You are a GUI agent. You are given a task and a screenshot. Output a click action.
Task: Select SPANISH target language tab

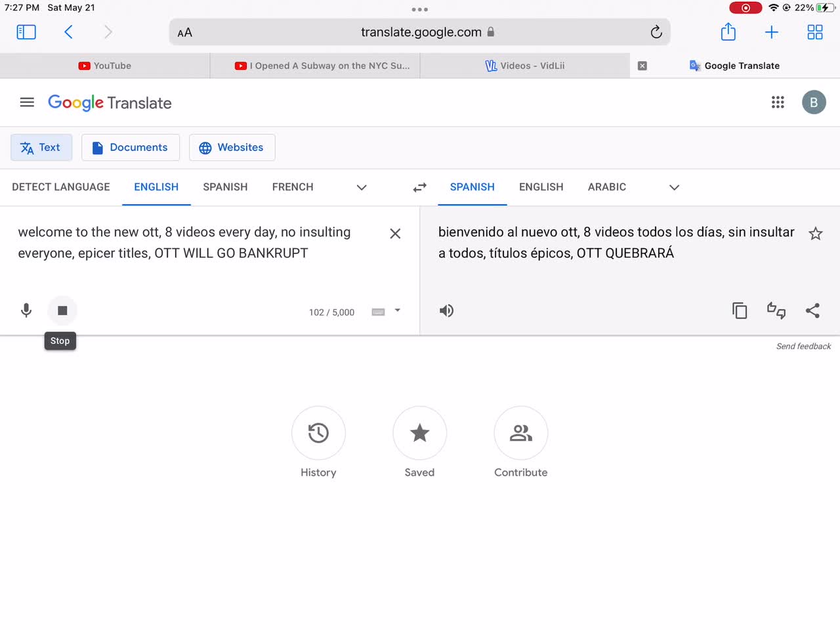tap(472, 187)
